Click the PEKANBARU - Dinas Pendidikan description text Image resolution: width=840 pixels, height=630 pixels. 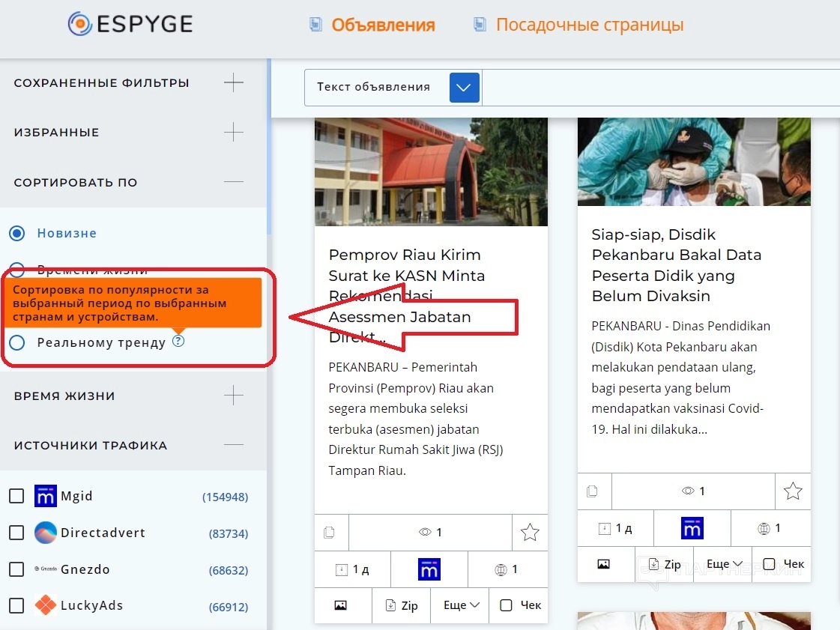point(681,378)
